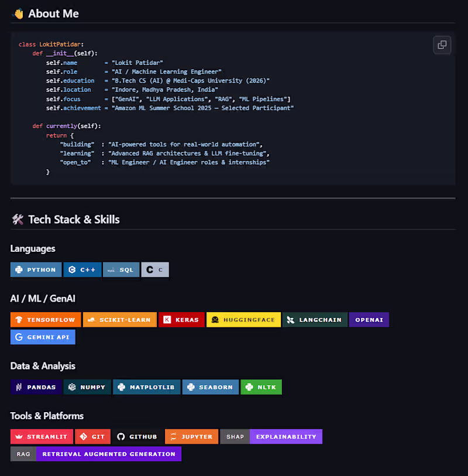
Task: Click the Python language badge
Action: tap(36, 269)
